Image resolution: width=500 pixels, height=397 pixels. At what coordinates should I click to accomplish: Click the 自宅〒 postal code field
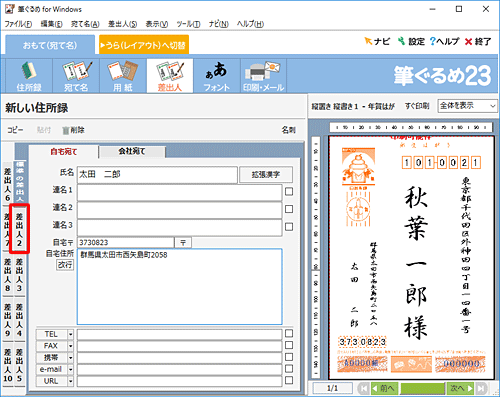126,242
